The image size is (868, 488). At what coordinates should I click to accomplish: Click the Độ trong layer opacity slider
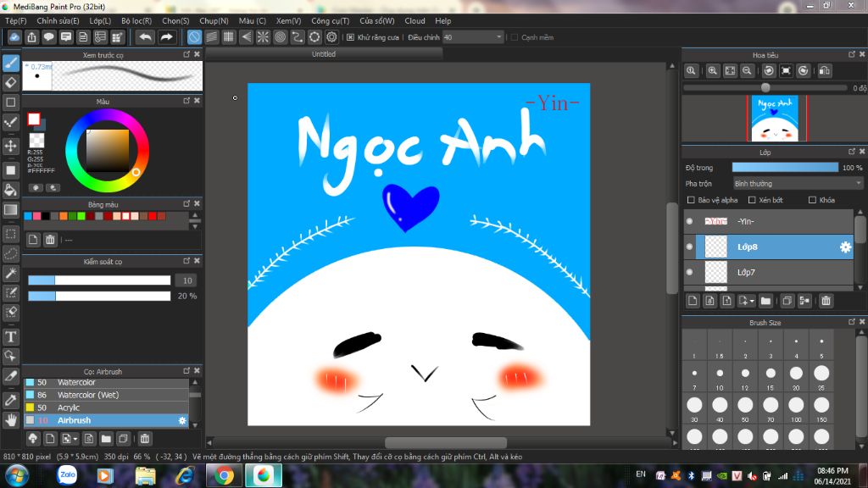(785, 168)
